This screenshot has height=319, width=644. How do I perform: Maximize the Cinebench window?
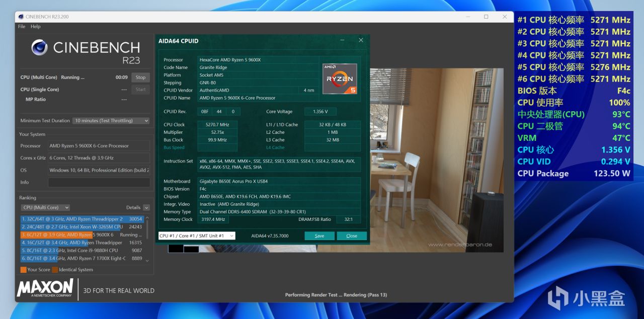(486, 17)
